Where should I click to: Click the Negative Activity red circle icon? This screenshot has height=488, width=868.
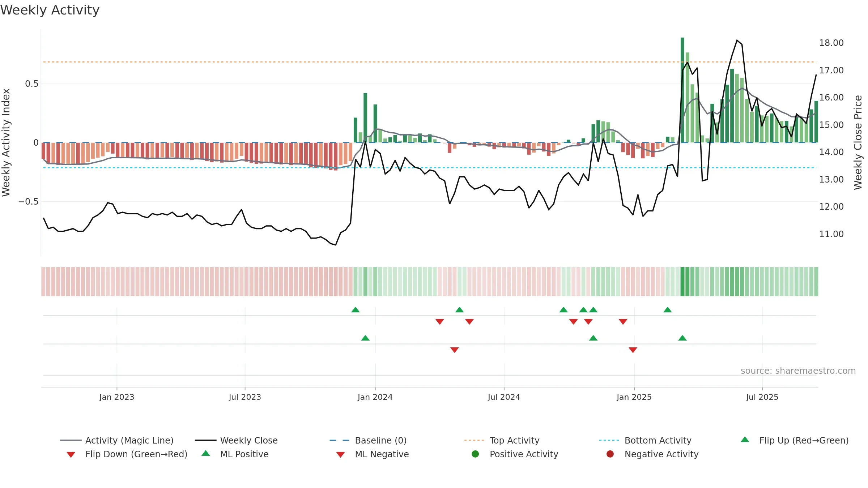[610, 454]
